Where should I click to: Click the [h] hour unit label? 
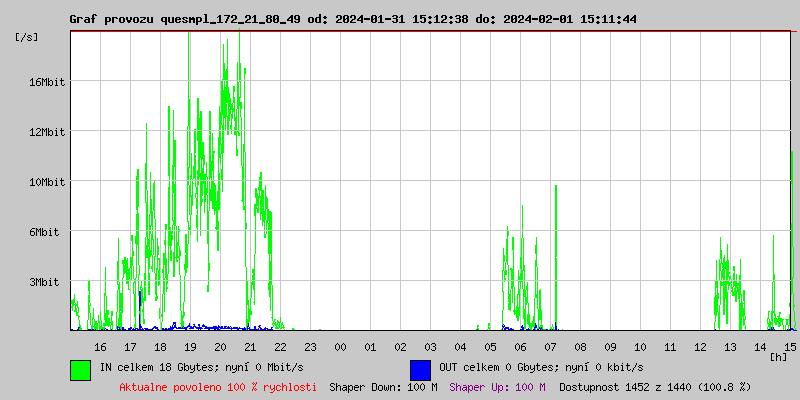778,356
